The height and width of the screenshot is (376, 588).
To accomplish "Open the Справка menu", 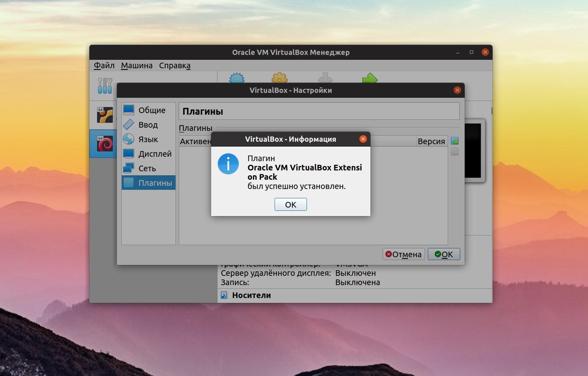I will click(174, 65).
